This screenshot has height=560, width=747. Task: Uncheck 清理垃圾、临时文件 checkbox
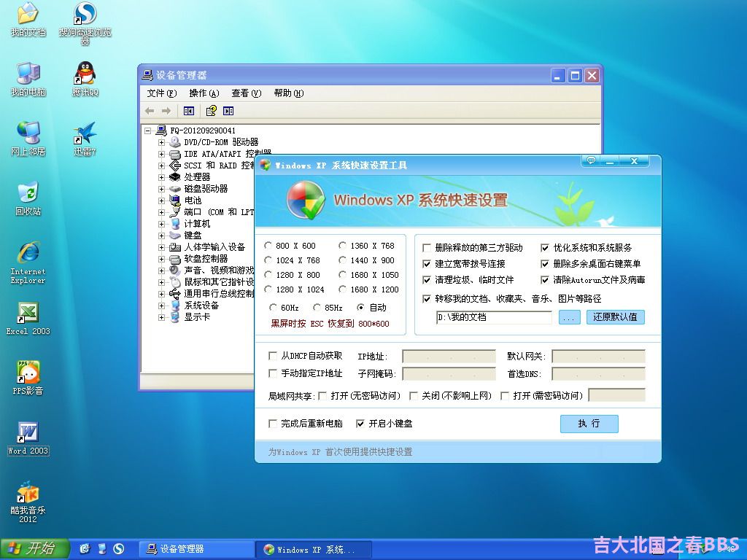(x=427, y=280)
